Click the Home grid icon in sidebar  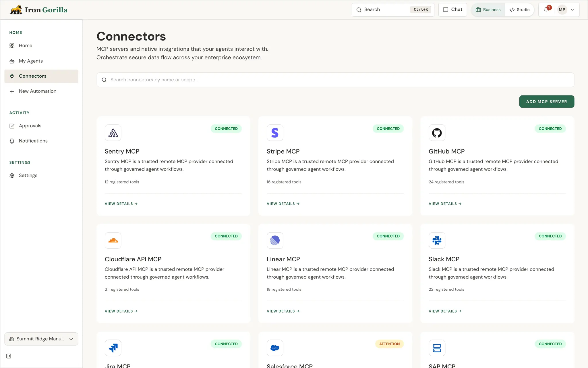(x=12, y=46)
